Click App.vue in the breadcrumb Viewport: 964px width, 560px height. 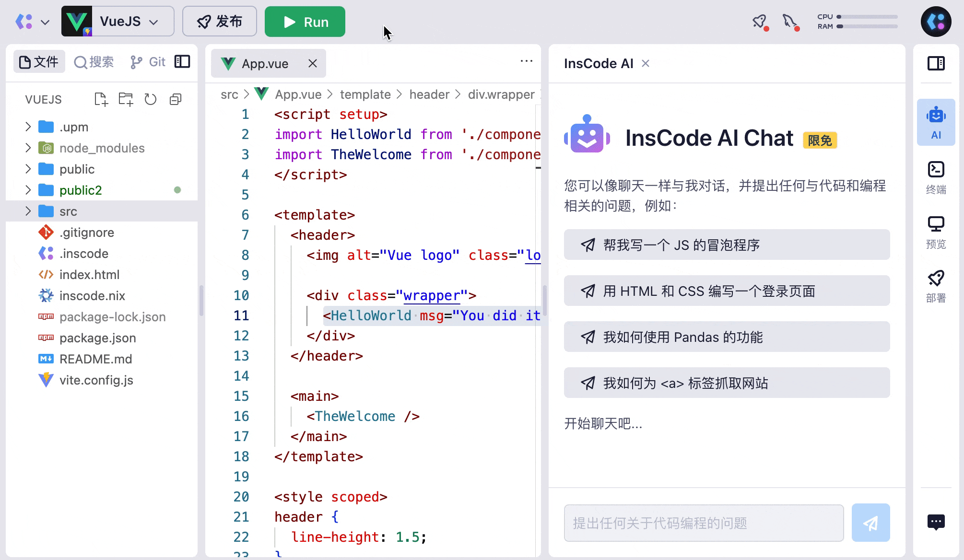[298, 94]
